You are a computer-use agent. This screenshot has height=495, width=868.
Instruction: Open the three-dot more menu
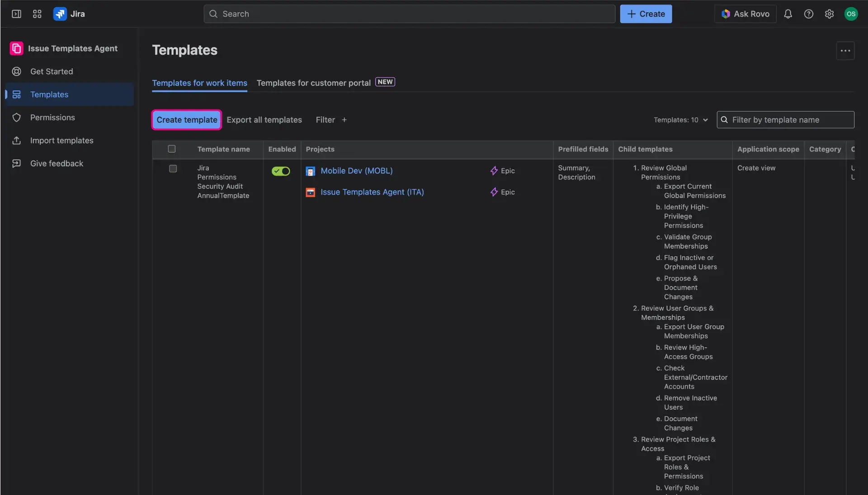pyautogui.click(x=845, y=51)
